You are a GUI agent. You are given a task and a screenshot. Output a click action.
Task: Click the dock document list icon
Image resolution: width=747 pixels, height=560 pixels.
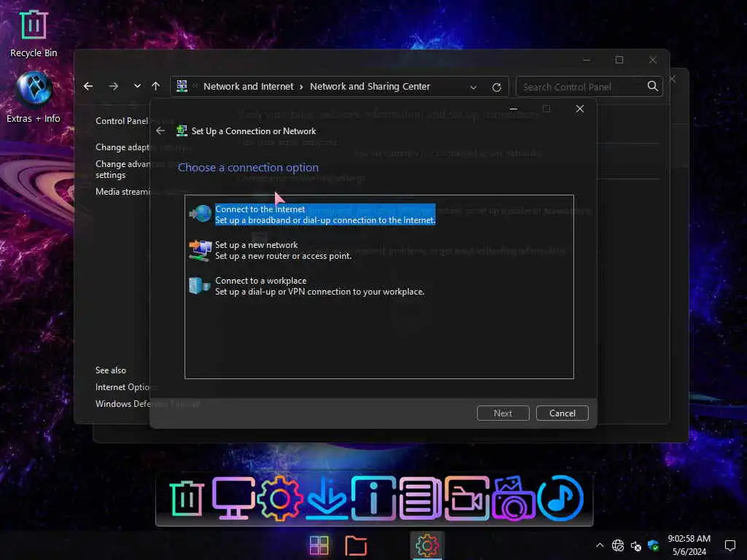point(420,499)
